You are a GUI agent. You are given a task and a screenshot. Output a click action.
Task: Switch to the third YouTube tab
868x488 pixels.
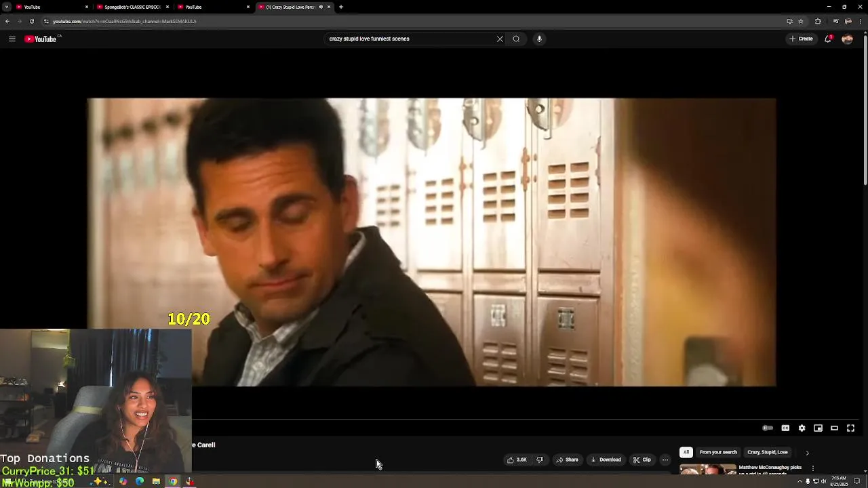coord(213,7)
